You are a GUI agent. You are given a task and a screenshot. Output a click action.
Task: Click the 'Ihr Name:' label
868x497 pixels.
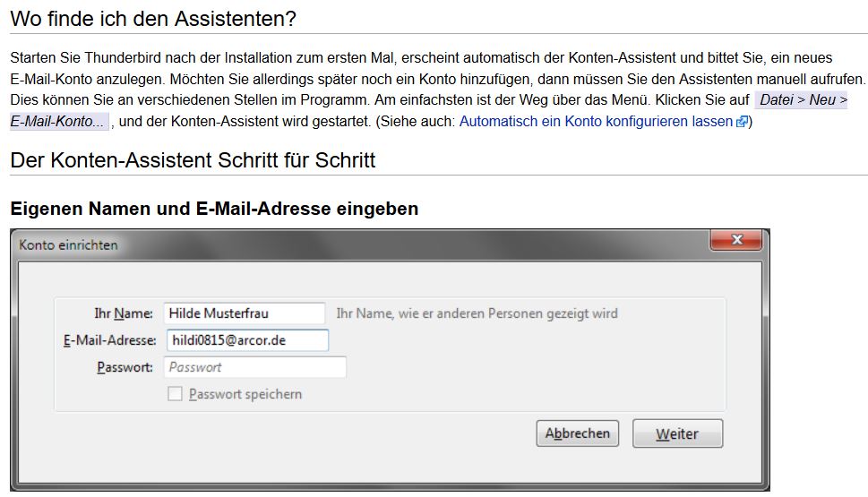tap(125, 313)
